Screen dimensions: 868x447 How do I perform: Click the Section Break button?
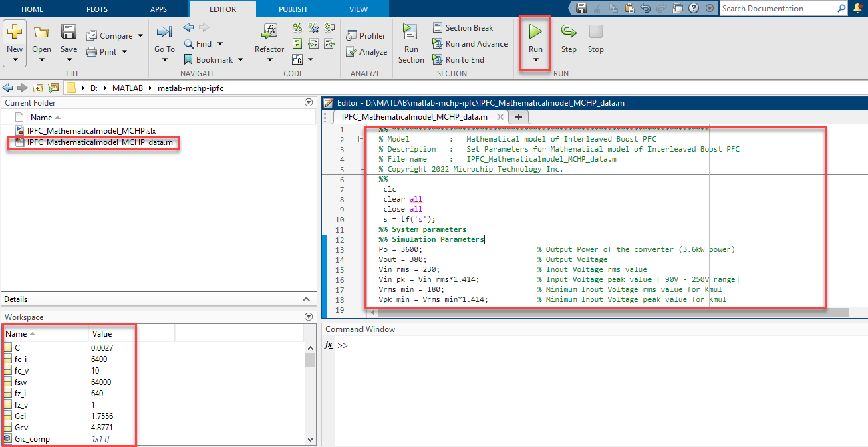[x=462, y=28]
